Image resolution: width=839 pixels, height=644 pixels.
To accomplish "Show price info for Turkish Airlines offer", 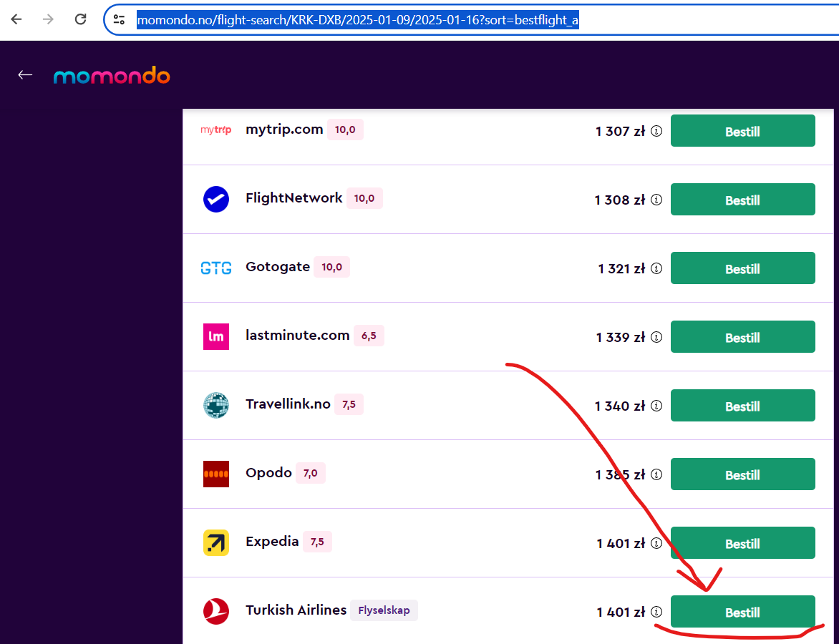I will [656, 612].
